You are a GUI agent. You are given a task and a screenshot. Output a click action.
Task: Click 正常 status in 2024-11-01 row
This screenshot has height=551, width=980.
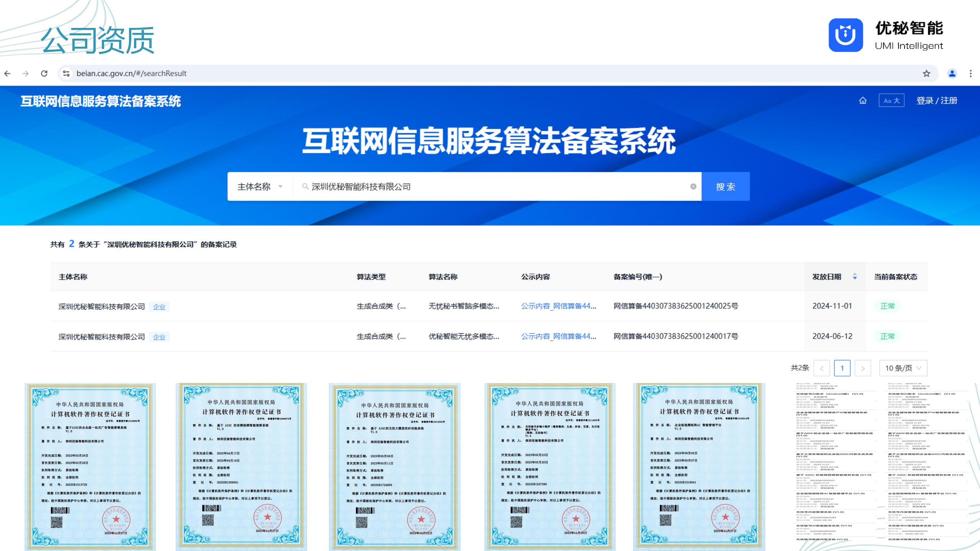point(887,306)
